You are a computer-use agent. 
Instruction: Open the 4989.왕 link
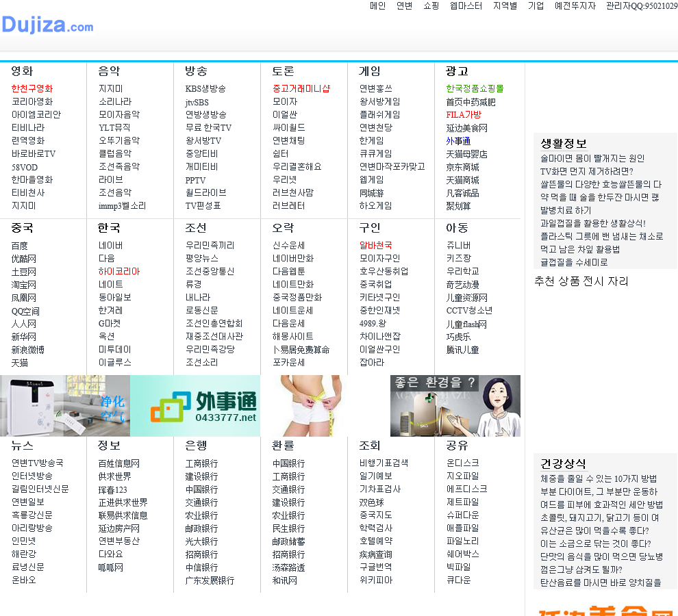pos(373,323)
